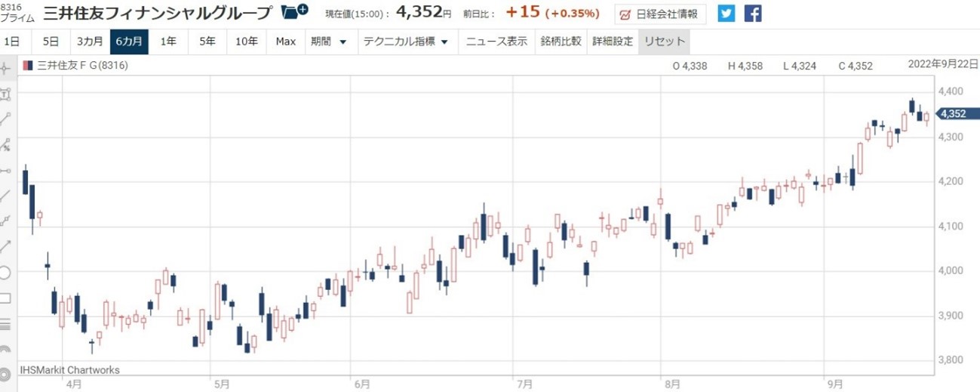980x392 pixels.
Task: Select the circle shape tool
Action: (x=5, y=272)
